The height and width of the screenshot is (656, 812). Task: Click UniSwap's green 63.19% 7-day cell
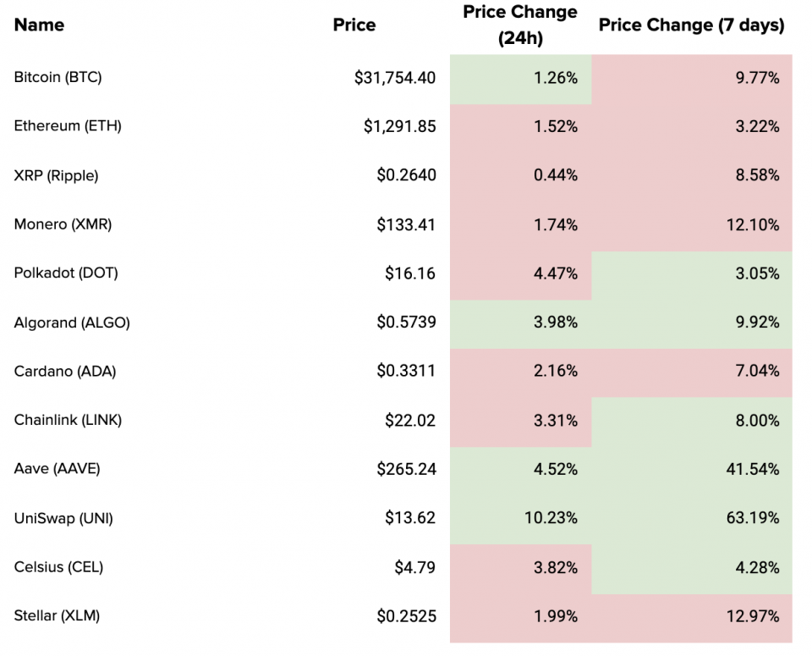[x=751, y=517]
